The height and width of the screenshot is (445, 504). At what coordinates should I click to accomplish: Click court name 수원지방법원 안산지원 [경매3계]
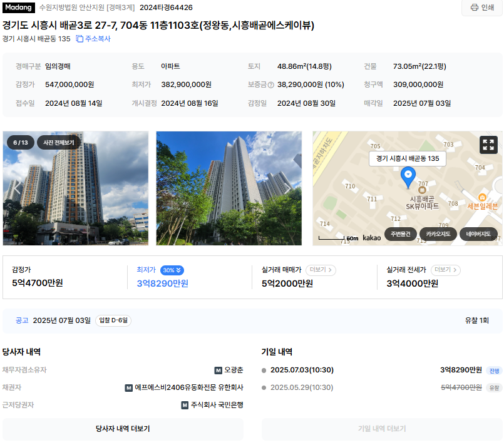[x=87, y=8]
